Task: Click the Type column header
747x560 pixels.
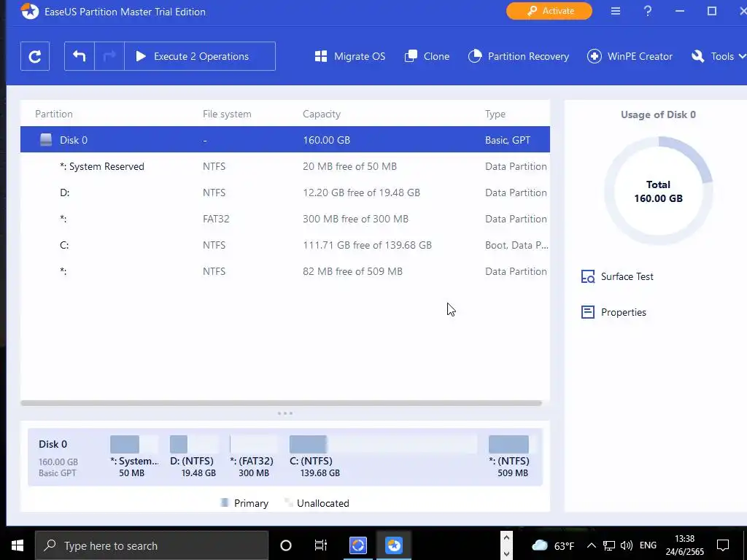Action: [495, 114]
